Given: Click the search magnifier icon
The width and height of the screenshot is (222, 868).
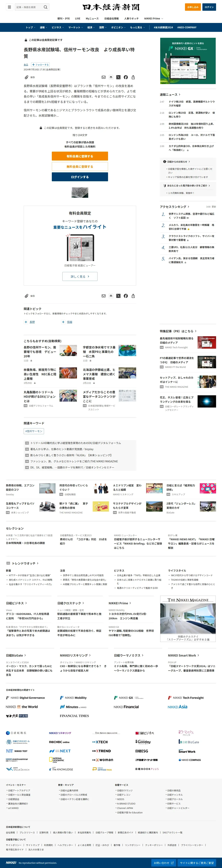Looking at the screenshot, I should 46,7.
